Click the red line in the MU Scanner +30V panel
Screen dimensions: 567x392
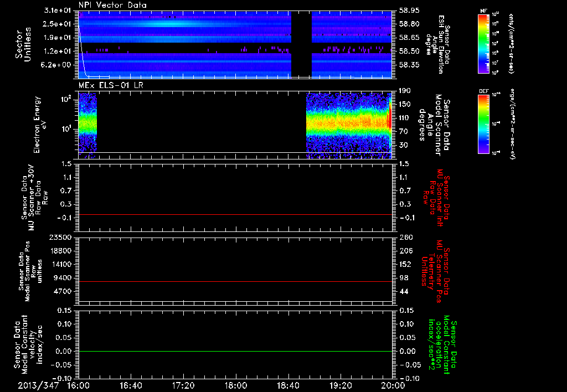235,214
